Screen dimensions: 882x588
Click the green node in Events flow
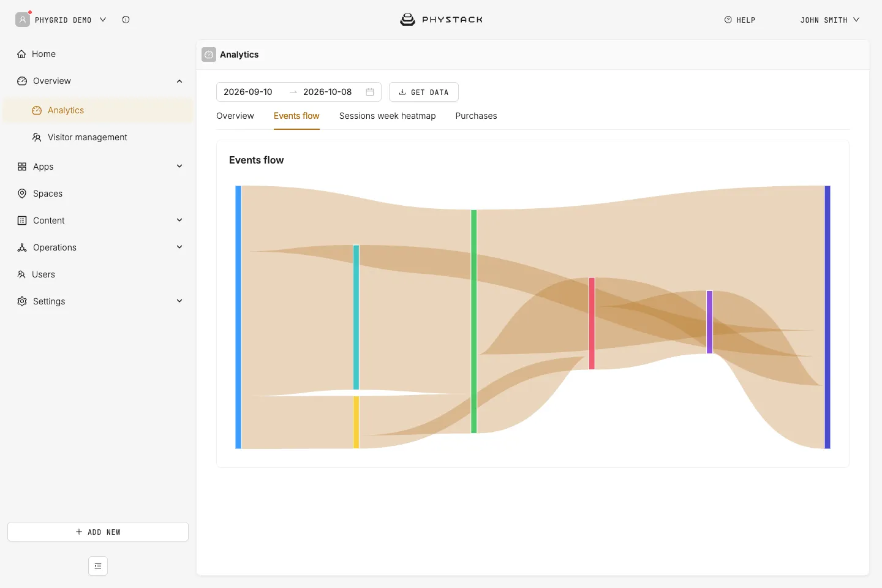(x=473, y=322)
